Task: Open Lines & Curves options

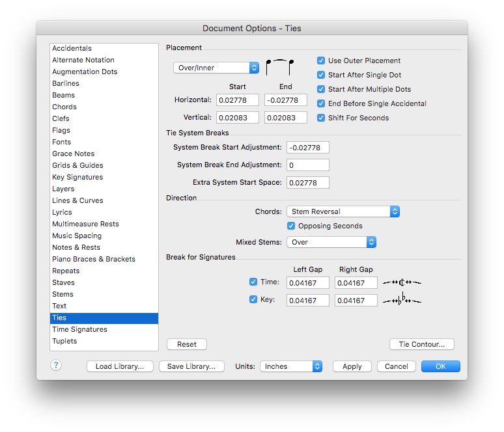Action: pyautogui.click(x=104, y=201)
